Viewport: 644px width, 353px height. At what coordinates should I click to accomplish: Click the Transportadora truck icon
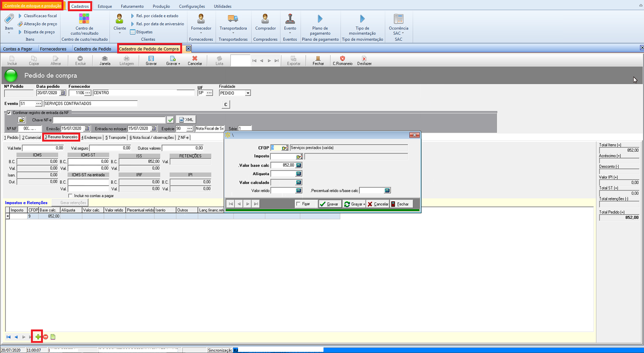tap(233, 19)
